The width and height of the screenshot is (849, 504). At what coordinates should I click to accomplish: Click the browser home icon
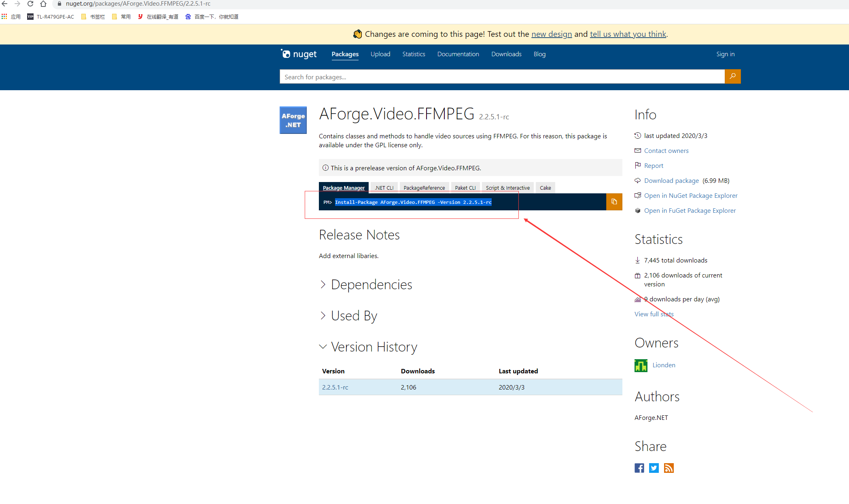coord(43,4)
